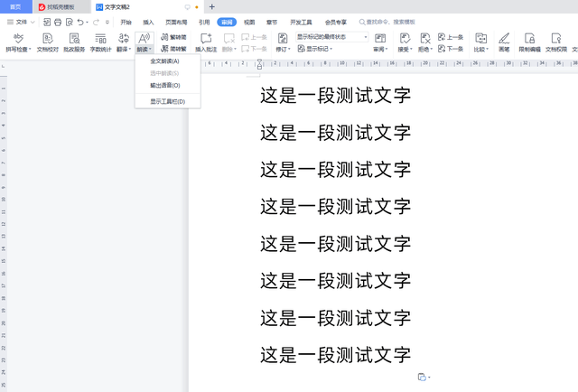The image size is (578, 392).
Task: Choose 选中朗读(S) from the menu
Action: 168,73
